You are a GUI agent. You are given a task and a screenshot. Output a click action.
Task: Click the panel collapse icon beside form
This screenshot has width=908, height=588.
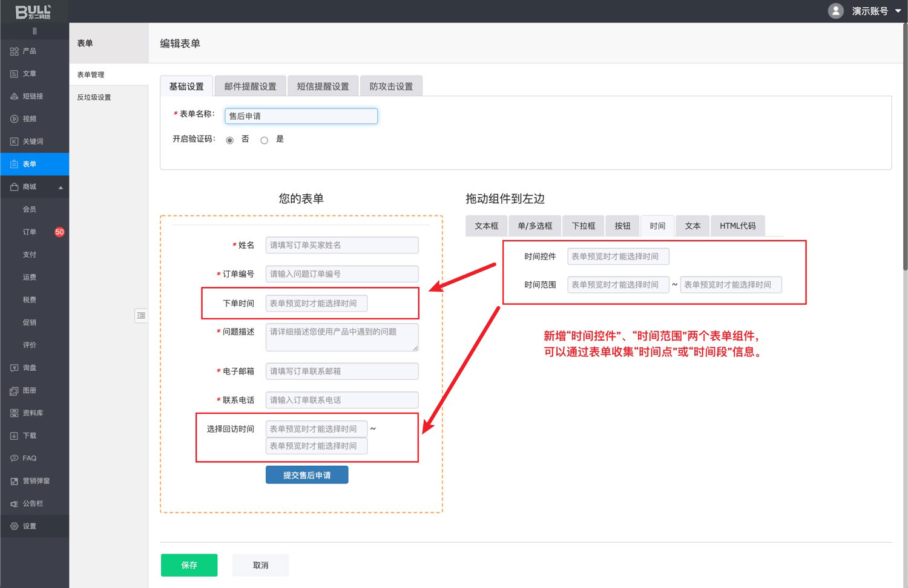pos(141,316)
